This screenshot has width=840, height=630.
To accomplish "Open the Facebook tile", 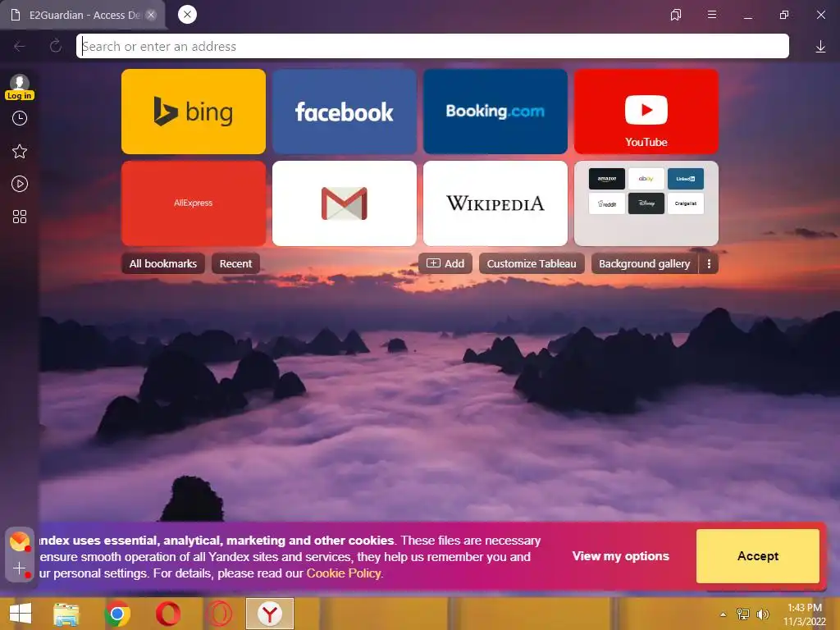I will [x=345, y=112].
